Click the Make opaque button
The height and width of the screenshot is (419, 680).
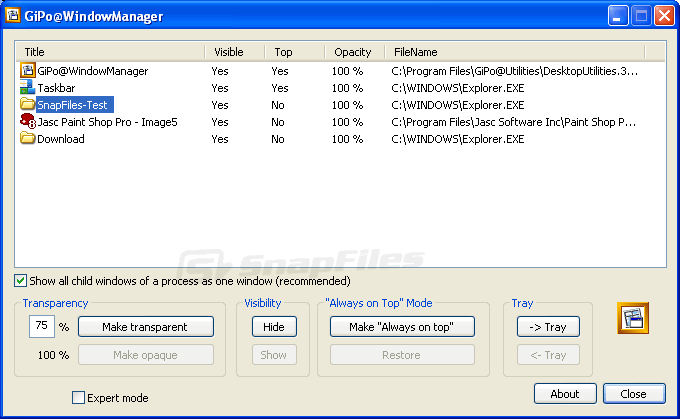pyautogui.click(x=146, y=355)
